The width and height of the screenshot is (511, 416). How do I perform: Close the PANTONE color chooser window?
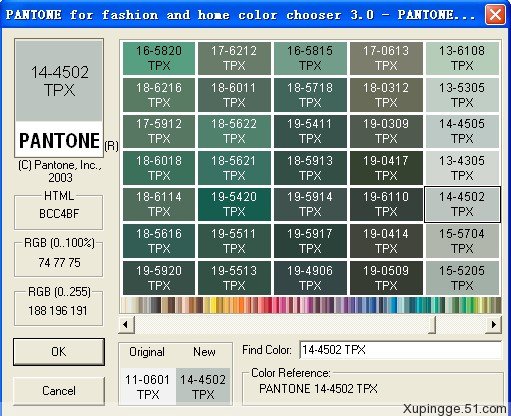pyautogui.click(x=495, y=15)
